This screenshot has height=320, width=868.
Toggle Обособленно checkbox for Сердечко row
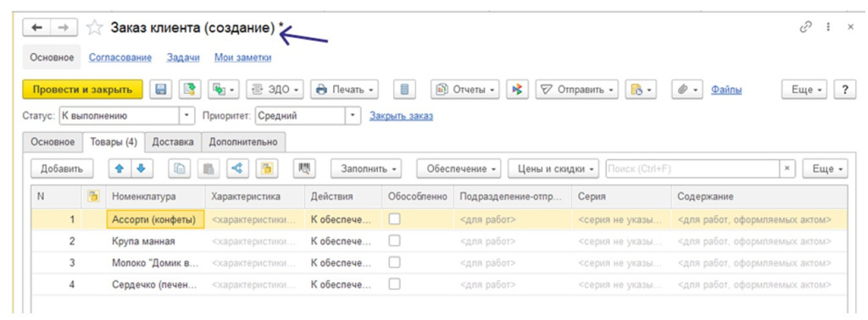[x=394, y=284]
